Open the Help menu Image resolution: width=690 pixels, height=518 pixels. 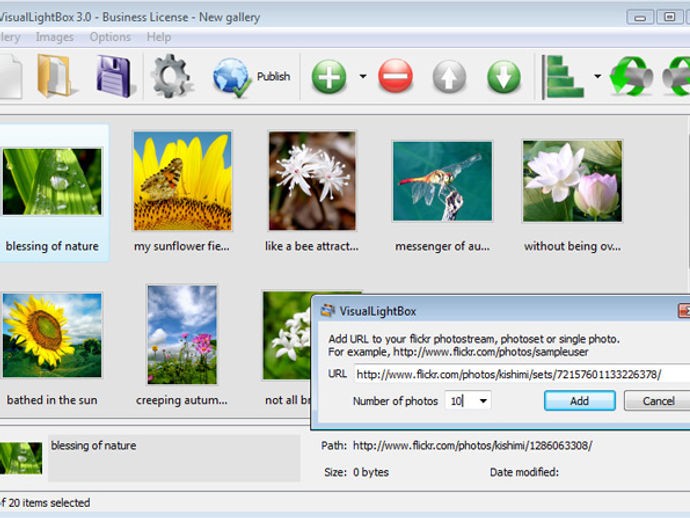[159, 37]
